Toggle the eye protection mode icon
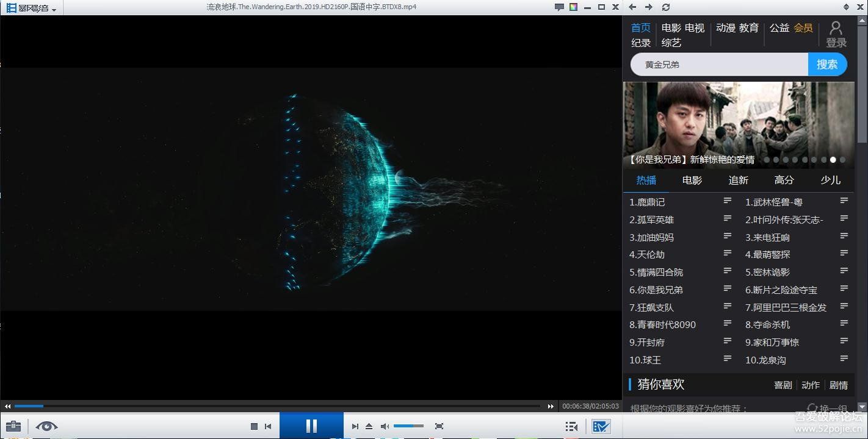Screen dimensions: 868x439 pyautogui.click(x=46, y=426)
